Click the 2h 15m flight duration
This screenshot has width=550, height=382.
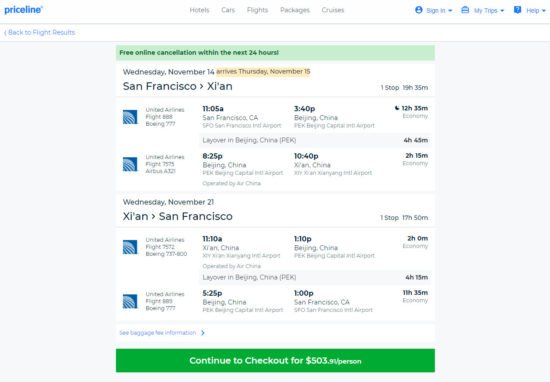417,155
